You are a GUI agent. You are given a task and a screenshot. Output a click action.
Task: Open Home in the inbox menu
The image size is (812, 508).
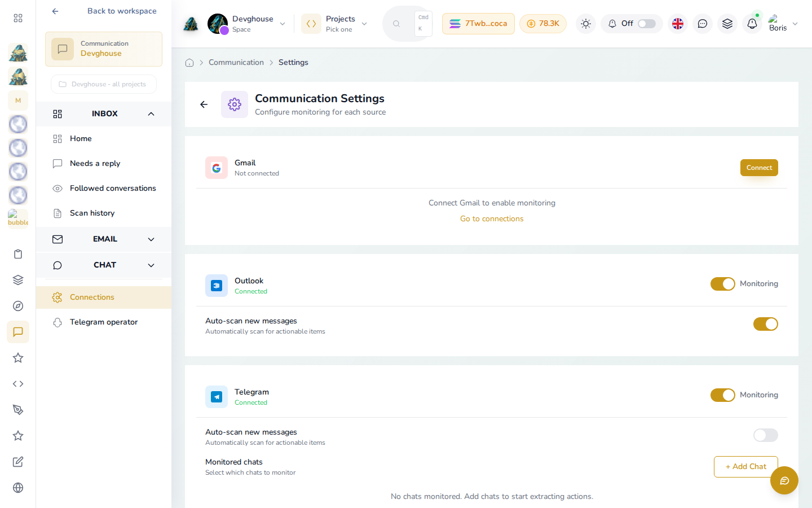[104, 139]
